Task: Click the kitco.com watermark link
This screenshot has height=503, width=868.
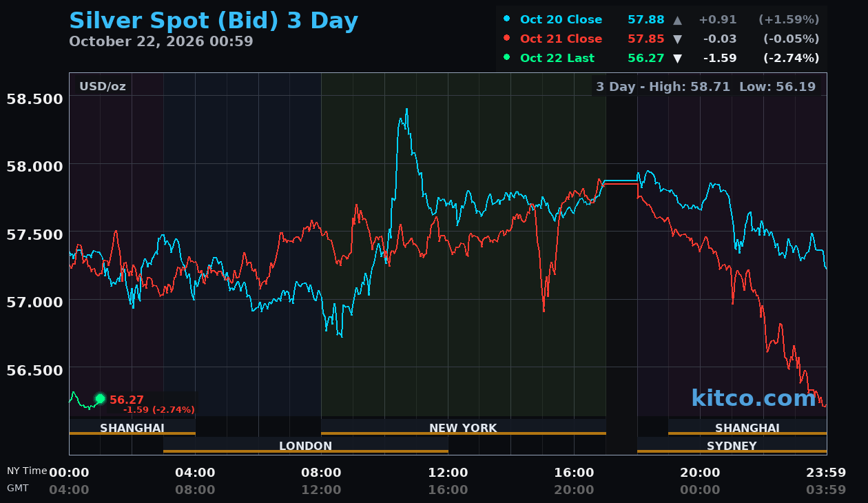Action: [x=753, y=398]
